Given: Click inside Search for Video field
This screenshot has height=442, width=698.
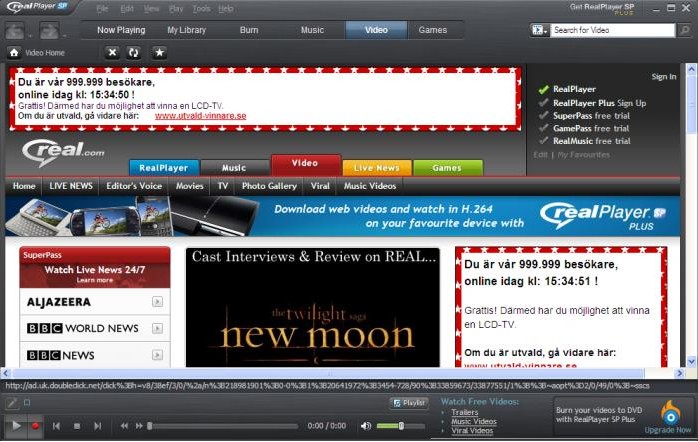Looking at the screenshot, I should tap(613, 30).
